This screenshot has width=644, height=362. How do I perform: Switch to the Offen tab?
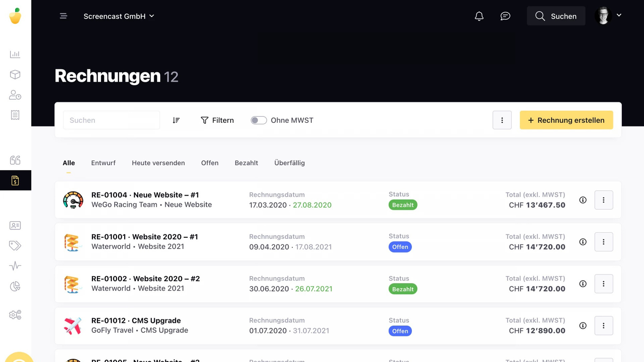(210, 163)
